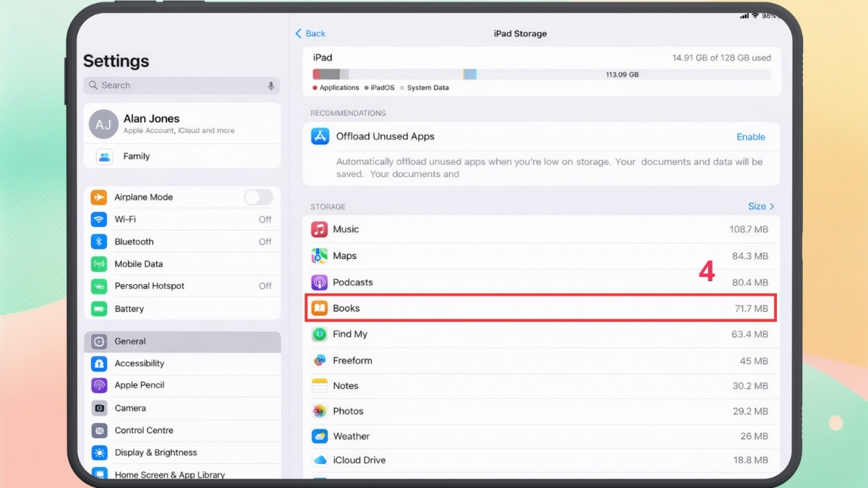Open the Music storage entry
Screen dimensions: 868x488
346,229
